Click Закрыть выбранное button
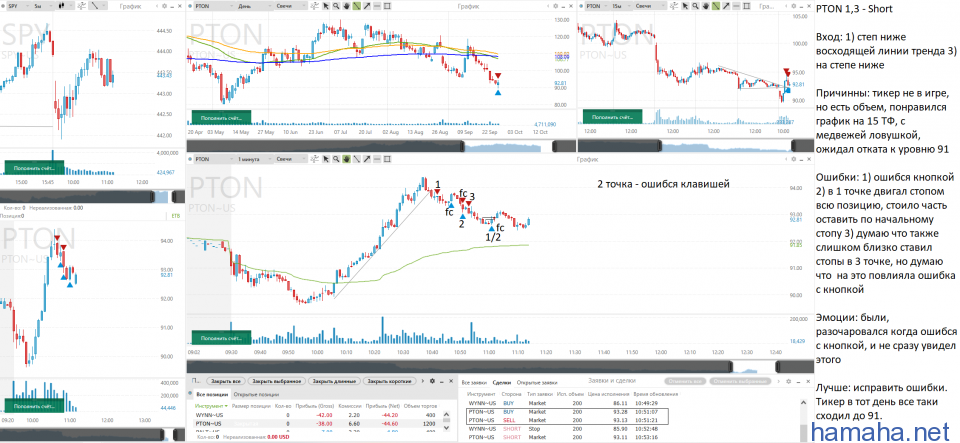 (x=277, y=381)
